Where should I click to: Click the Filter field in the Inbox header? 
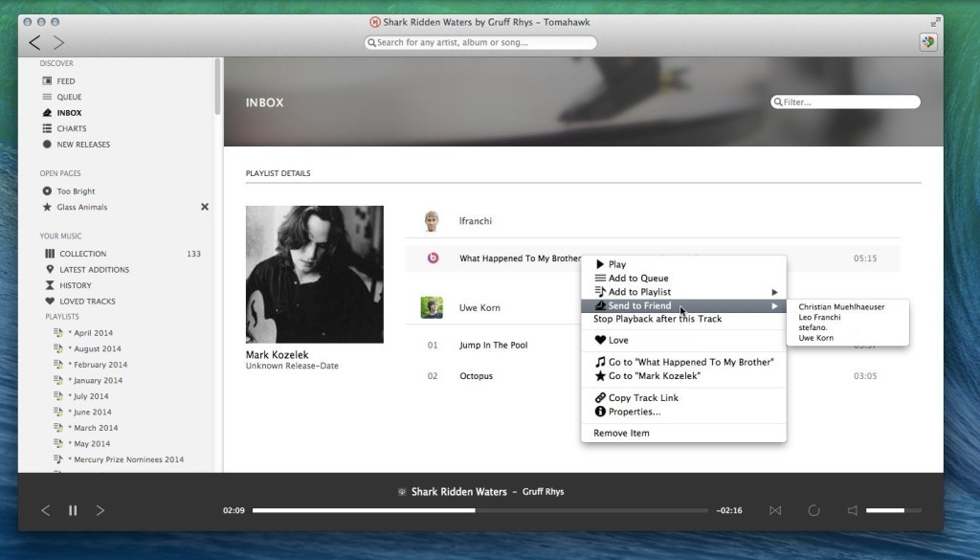(x=845, y=101)
